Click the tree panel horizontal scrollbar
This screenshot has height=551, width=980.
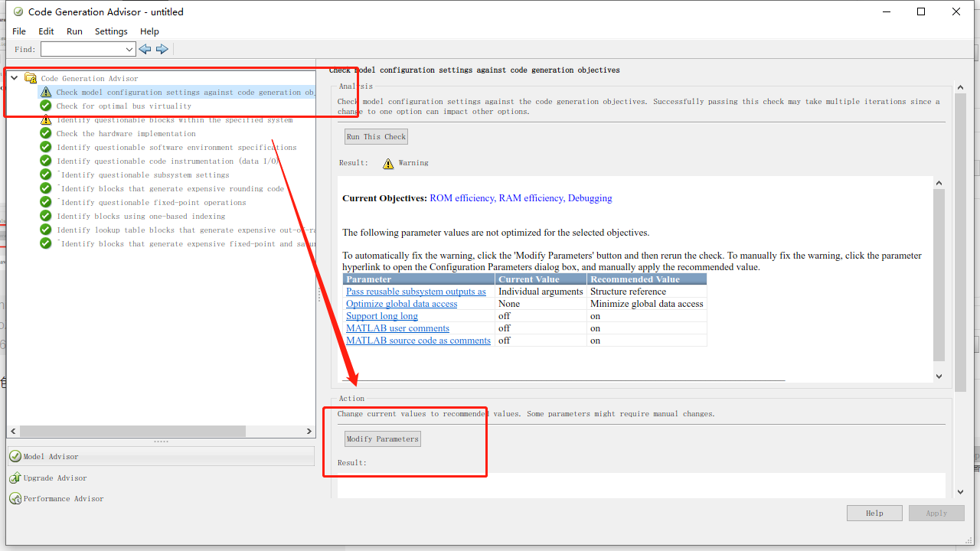click(131, 431)
